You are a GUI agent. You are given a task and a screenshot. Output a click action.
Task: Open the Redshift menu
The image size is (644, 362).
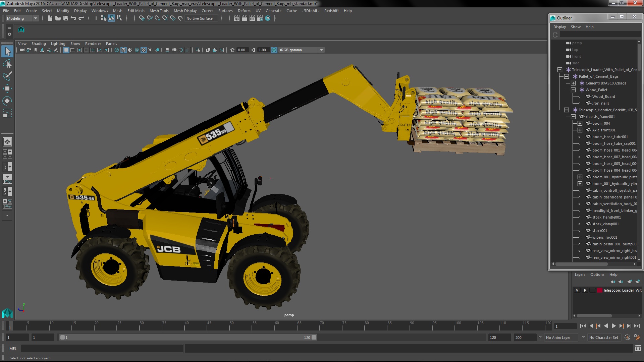click(x=331, y=11)
